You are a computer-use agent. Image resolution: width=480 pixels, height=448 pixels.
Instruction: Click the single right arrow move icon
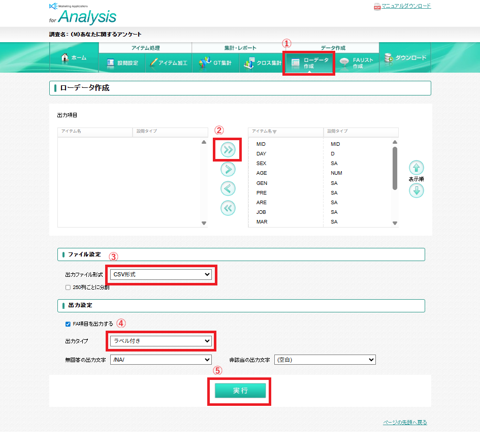point(228,169)
